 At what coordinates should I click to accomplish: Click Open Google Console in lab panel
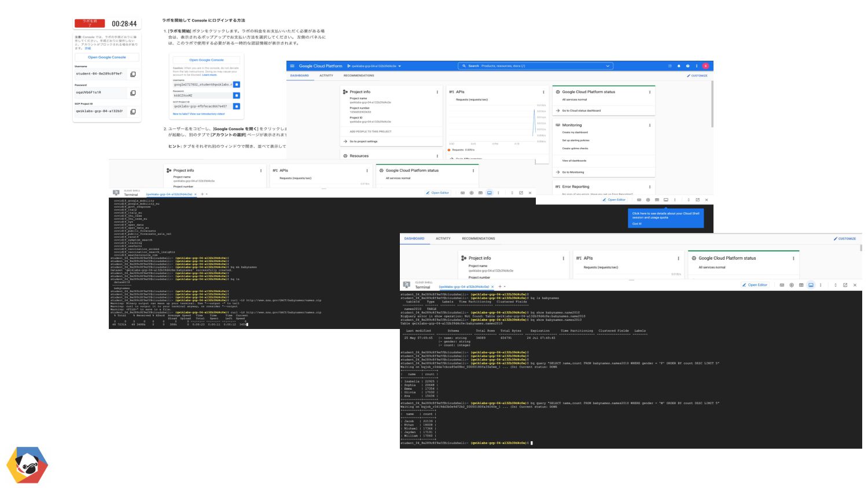pyautogui.click(x=107, y=57)
